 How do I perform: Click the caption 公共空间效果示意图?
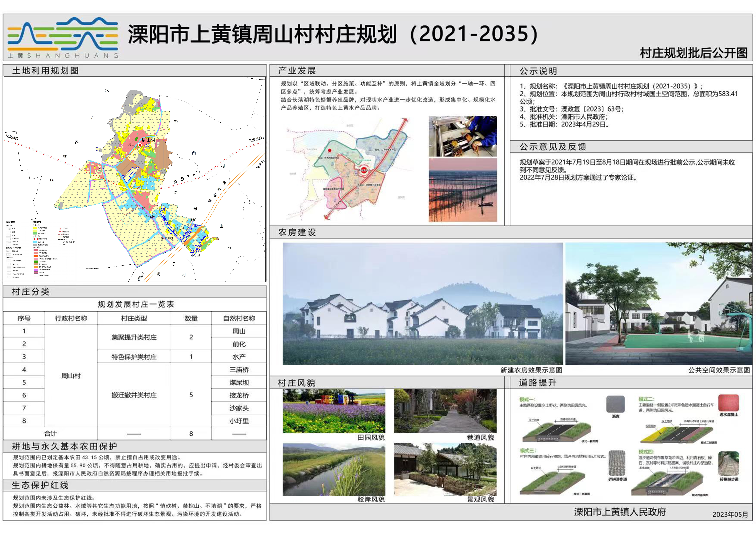719,370
